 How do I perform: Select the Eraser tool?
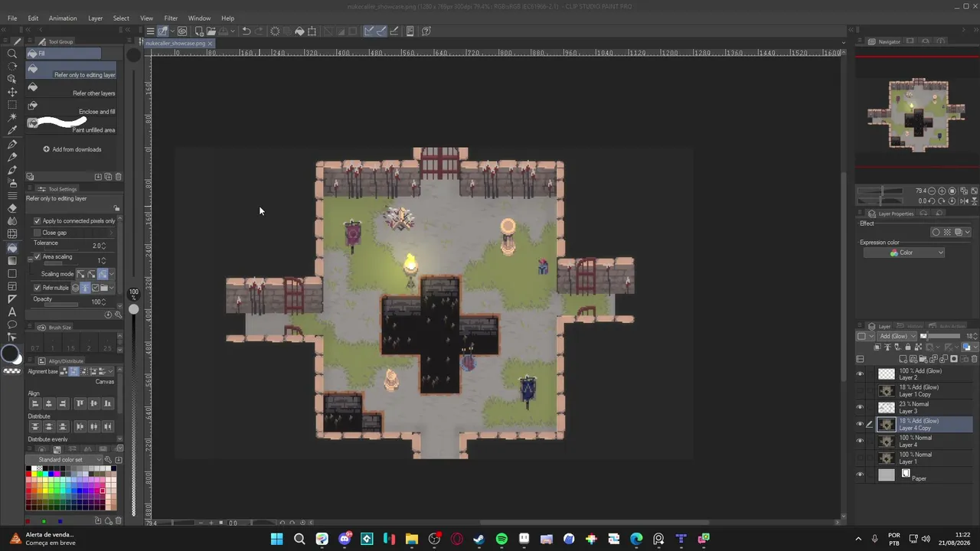pos(12,207)
